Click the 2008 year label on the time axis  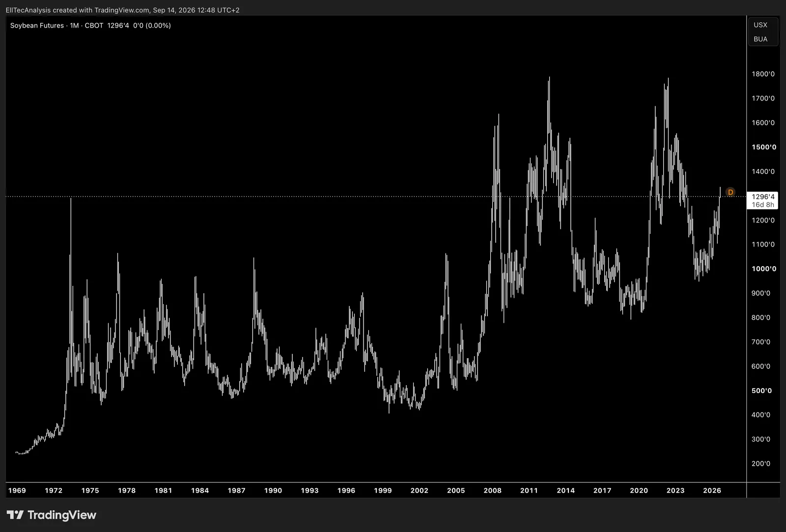pyautogui.click(x=492, y=490)
